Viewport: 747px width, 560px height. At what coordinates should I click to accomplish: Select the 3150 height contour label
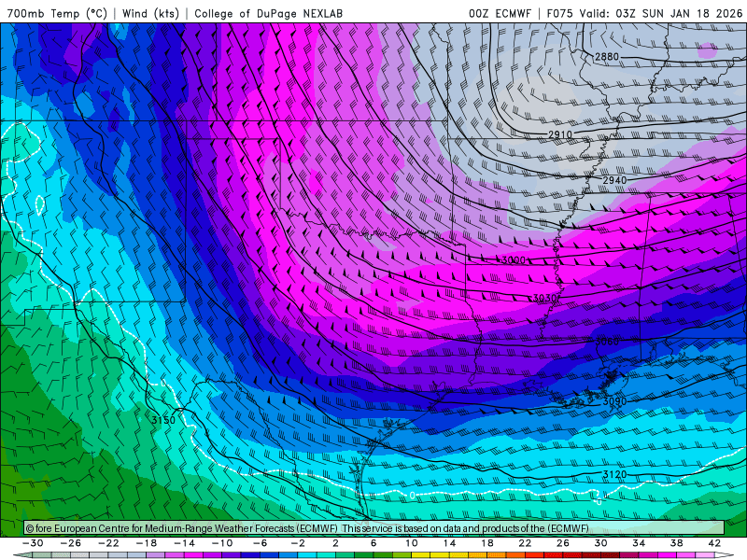[x=163, y=420]
